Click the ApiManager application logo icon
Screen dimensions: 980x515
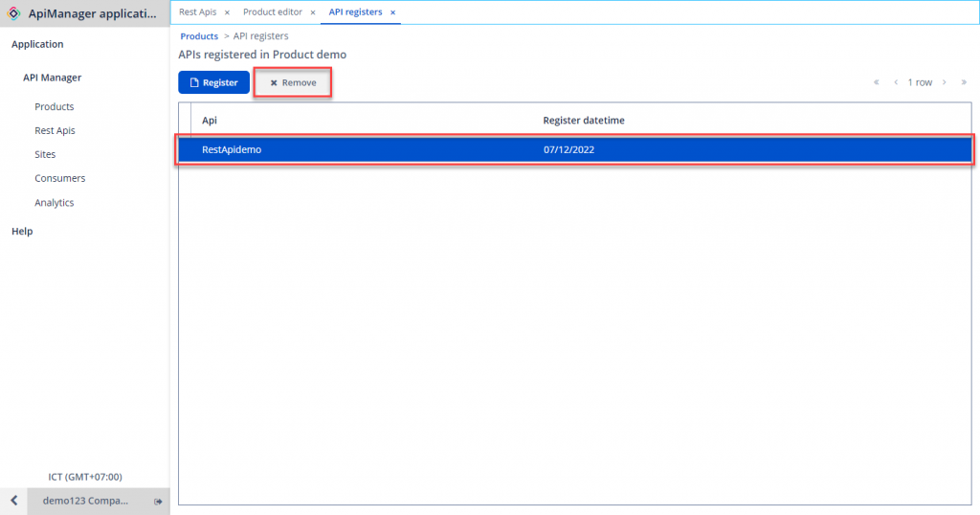[13, 13]
